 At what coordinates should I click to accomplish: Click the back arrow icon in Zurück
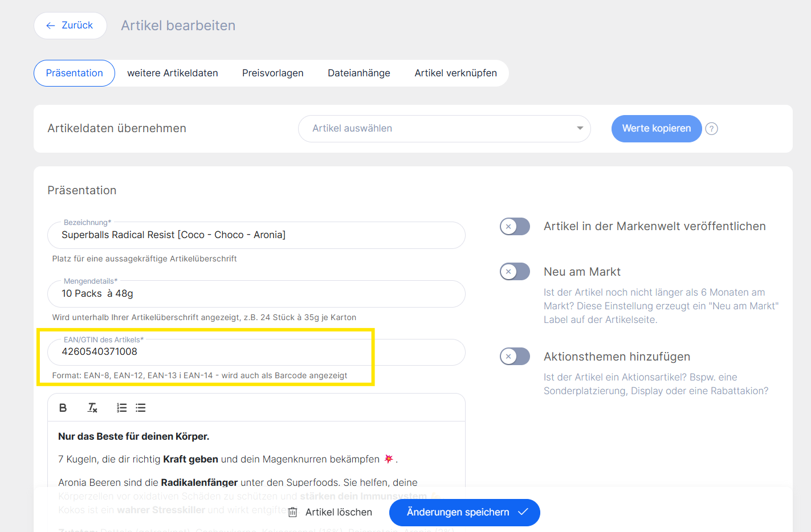pyautogui.click(x=51, y=26)
